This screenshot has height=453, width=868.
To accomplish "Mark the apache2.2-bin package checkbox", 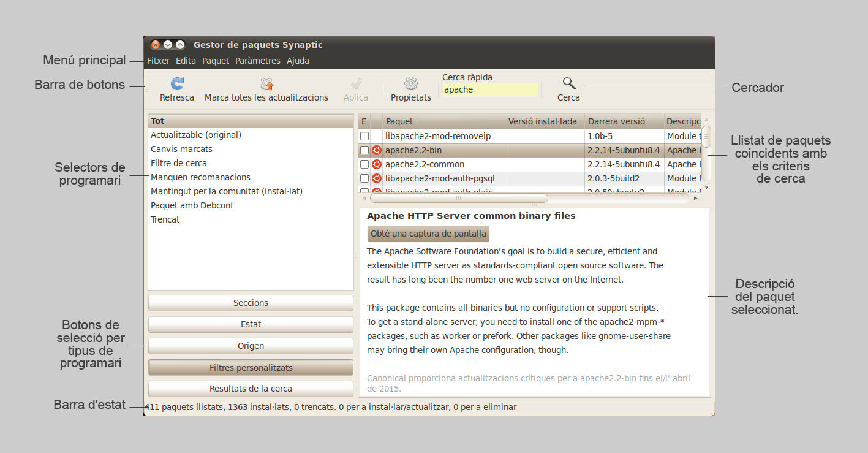I will pyautogui.click(x=364, y=150).
